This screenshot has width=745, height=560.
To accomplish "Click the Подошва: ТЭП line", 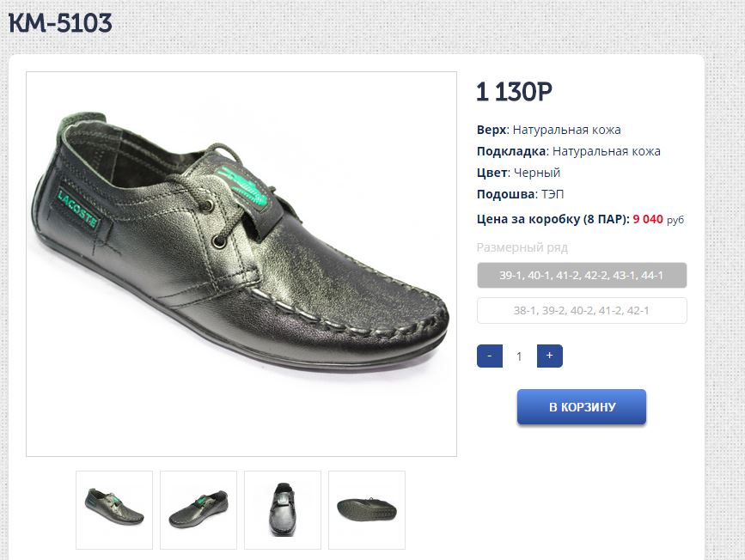I will click(520, 194).
